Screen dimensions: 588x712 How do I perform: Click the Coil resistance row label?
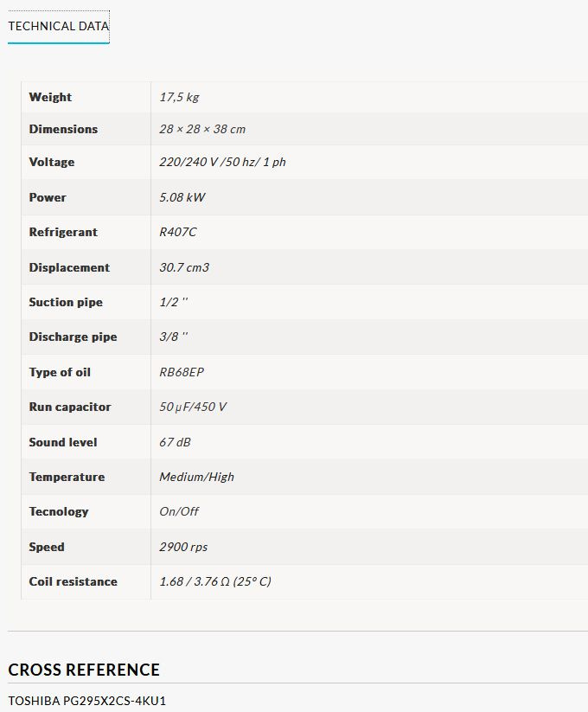pos(73,581)
